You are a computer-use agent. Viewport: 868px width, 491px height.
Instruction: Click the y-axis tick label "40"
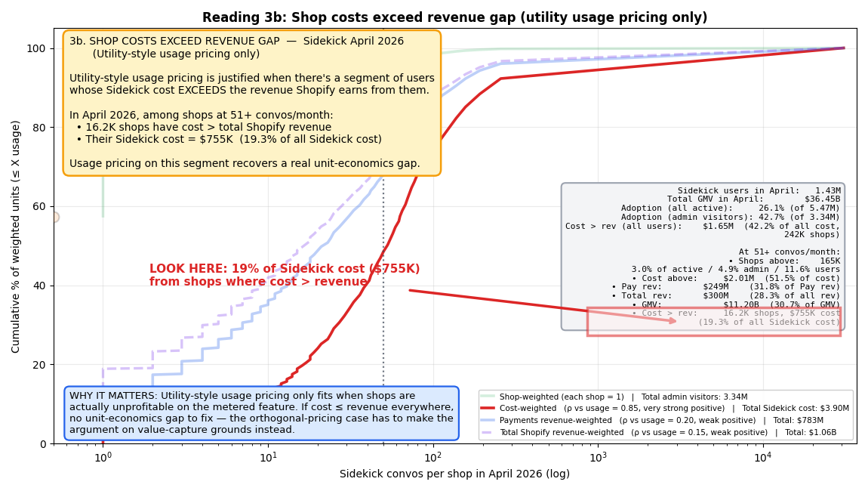pos(40,286)
